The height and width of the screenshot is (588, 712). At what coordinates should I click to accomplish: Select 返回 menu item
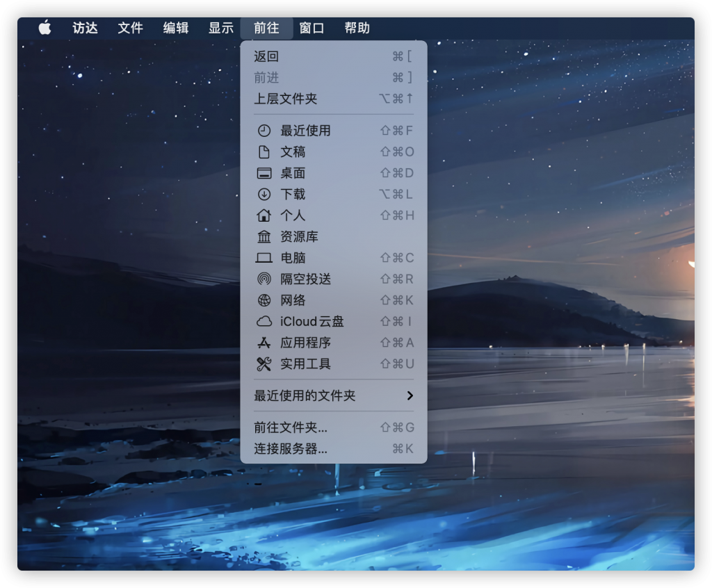(x=267, y=56)
